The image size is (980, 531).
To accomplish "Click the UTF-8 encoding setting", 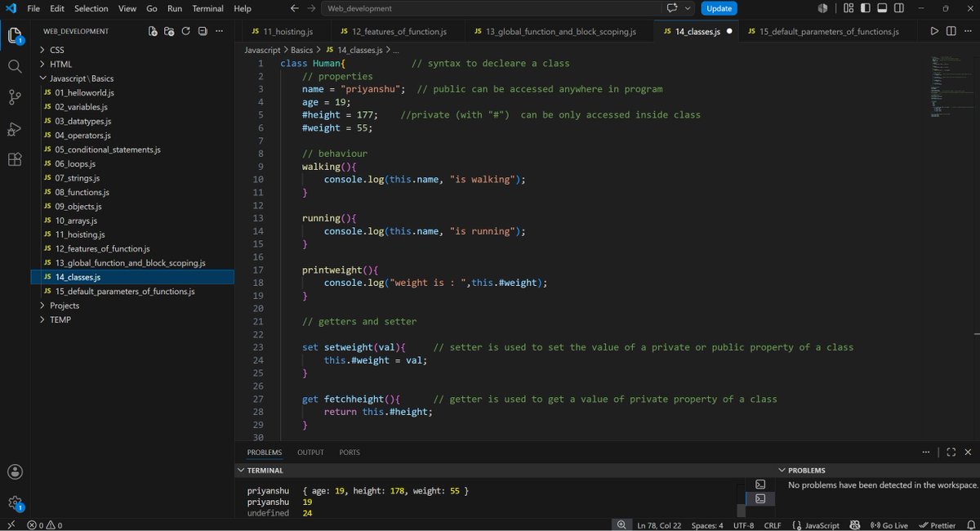I will coord(744,525).
